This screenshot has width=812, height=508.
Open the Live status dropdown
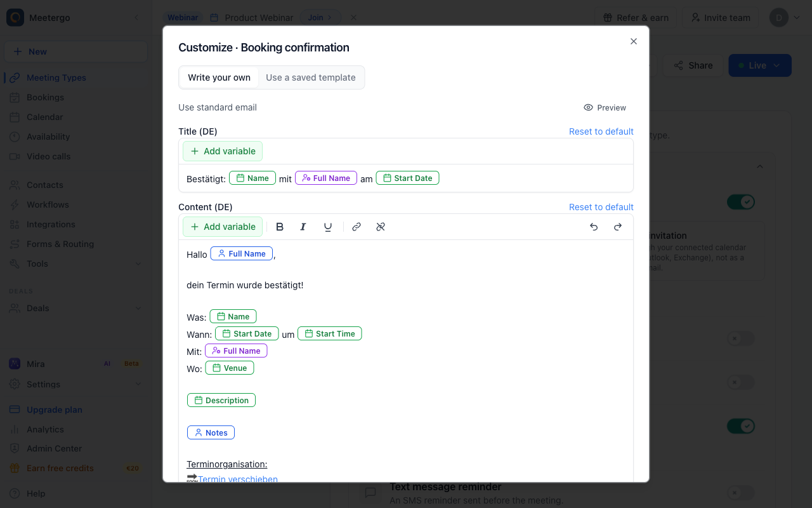click(760, 65)
